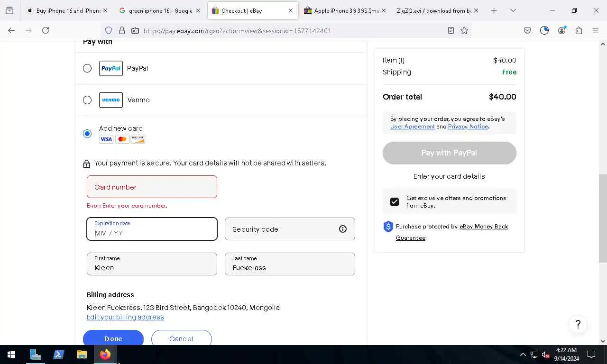Click Pay with PayPal button
Viewport: 607px width, 364px height.
(x=449, y=153)
